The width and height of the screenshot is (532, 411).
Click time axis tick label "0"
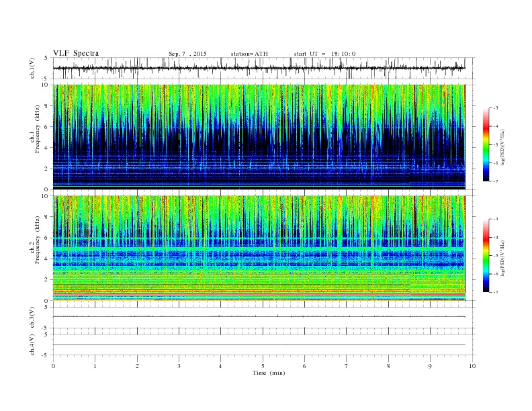coord(53,366)
